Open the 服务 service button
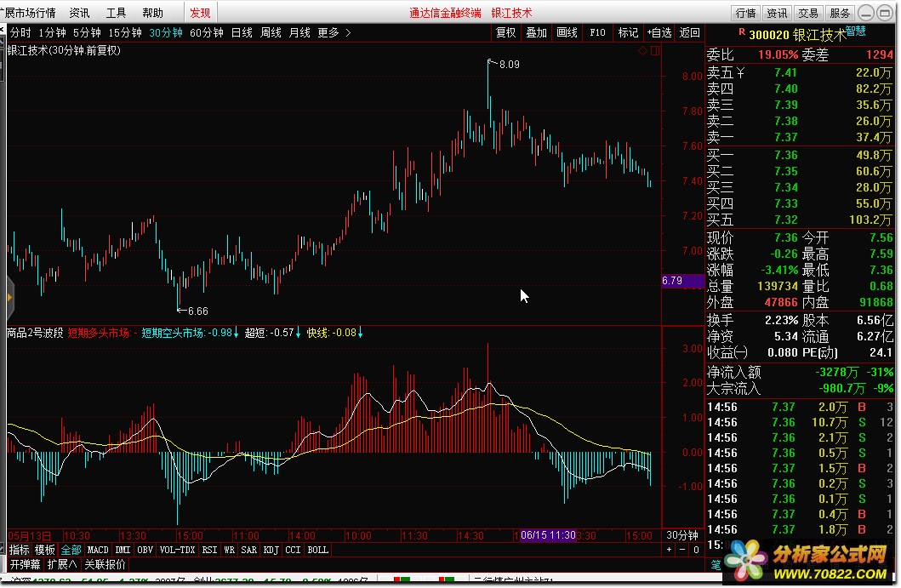Viewport: 901px width, 588px height. pos(840,13)
